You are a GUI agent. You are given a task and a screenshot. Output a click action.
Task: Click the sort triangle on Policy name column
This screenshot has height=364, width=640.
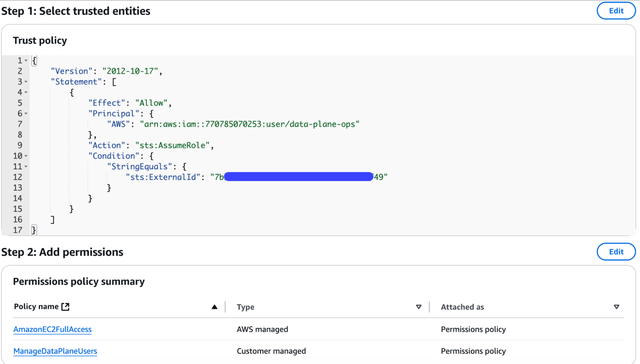click(214, 306)
